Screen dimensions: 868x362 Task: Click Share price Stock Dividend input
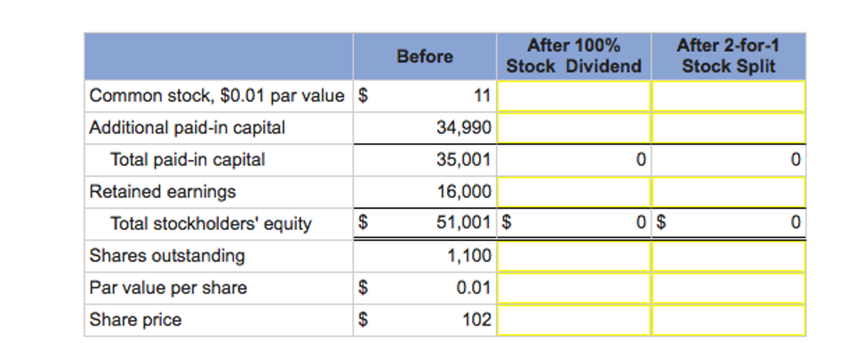click(574, 320)
